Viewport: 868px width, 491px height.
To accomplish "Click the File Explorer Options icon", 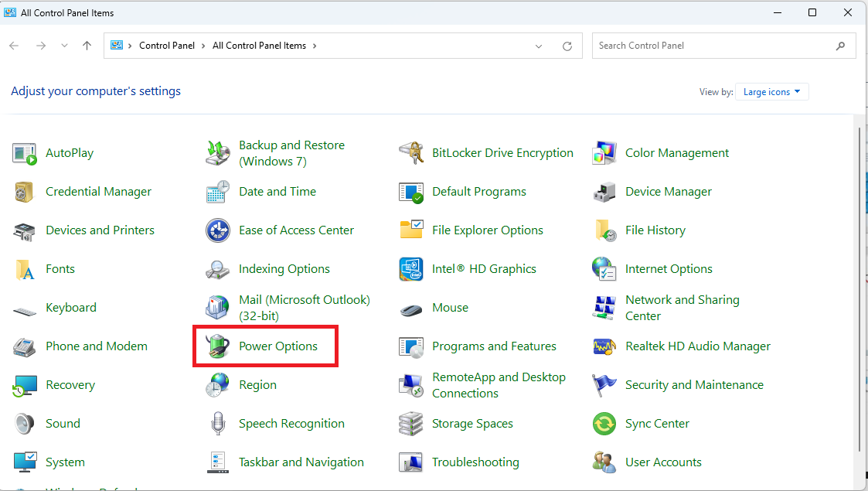I will point(410,230).
